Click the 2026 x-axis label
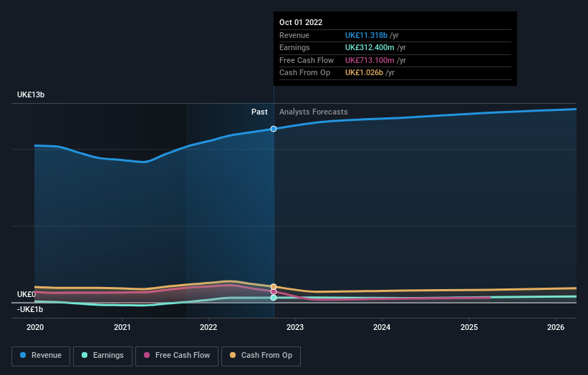 pos(556,328)
